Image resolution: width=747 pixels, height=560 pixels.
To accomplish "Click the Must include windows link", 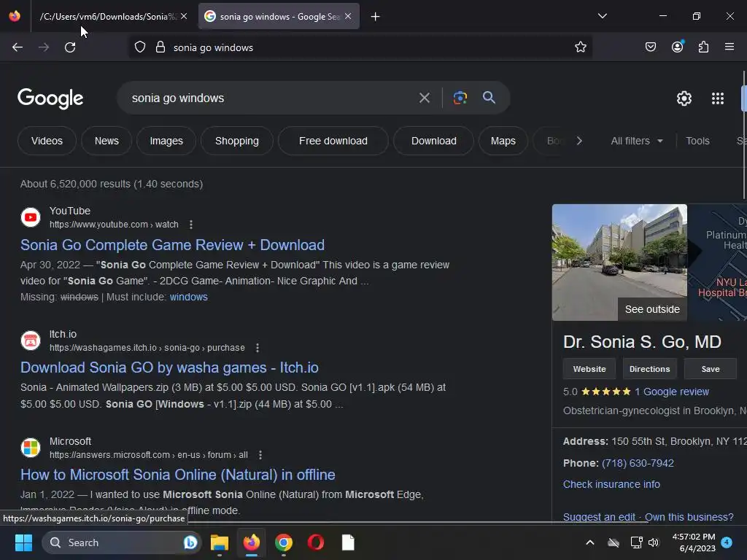I will (189, 297).
